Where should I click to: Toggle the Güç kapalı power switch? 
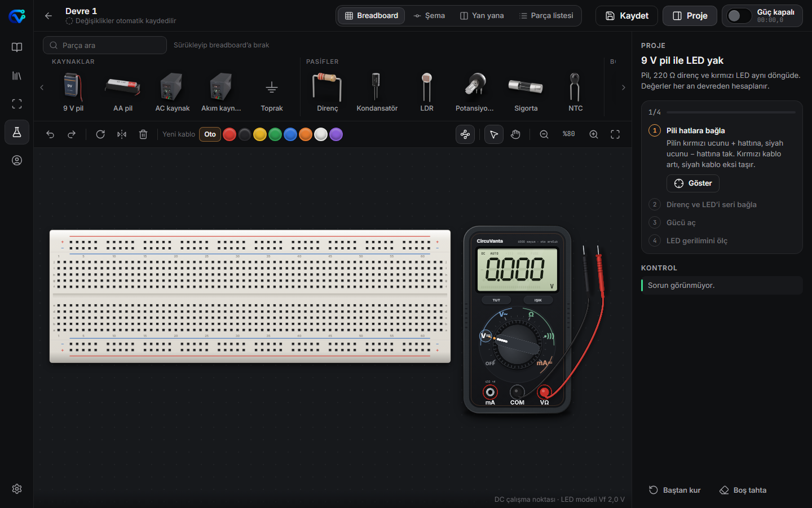[x=739, y=16]
